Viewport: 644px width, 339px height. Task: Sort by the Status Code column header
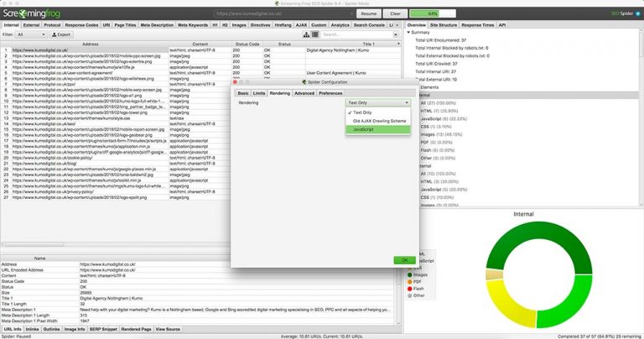pyautogui.click(x=247, y=44)
